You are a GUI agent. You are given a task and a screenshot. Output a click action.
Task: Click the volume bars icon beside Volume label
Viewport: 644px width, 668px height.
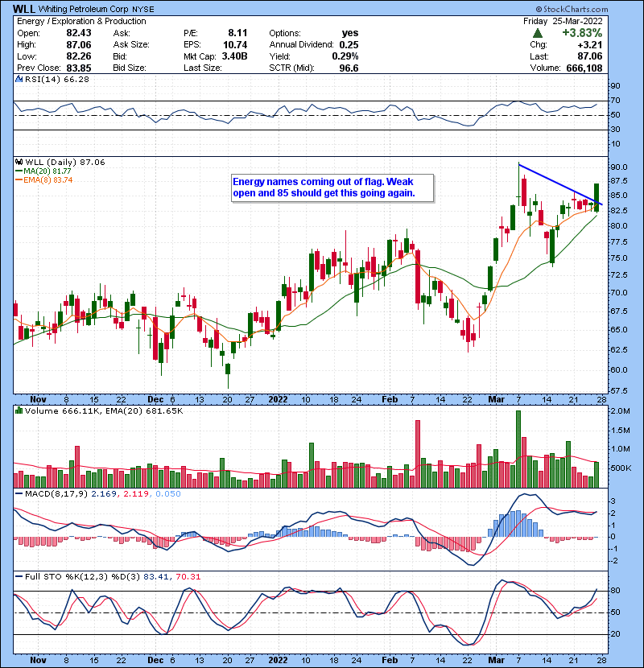(19, 410)
